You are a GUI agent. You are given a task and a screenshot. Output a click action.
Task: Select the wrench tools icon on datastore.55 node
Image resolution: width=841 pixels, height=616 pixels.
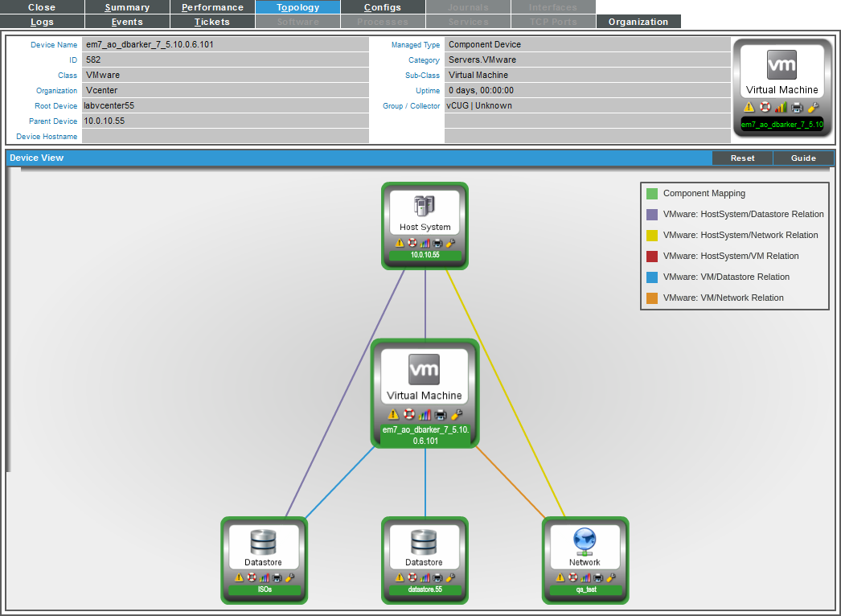point(450,577)
